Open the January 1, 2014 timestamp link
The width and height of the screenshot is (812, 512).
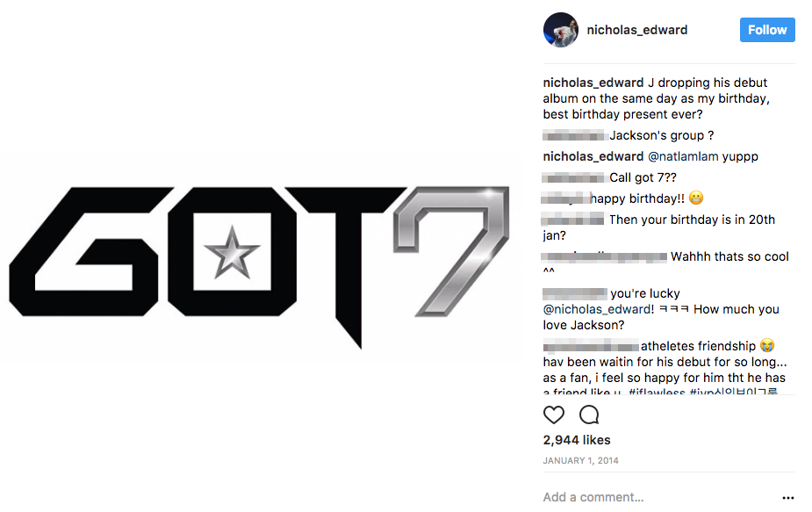[x=580, y=460]
